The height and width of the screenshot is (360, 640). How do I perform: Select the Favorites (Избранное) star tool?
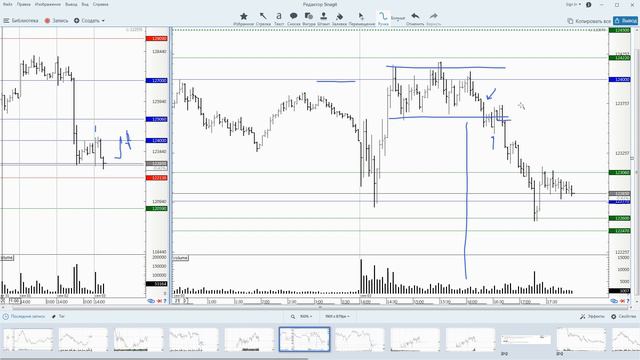click(244, 18)
